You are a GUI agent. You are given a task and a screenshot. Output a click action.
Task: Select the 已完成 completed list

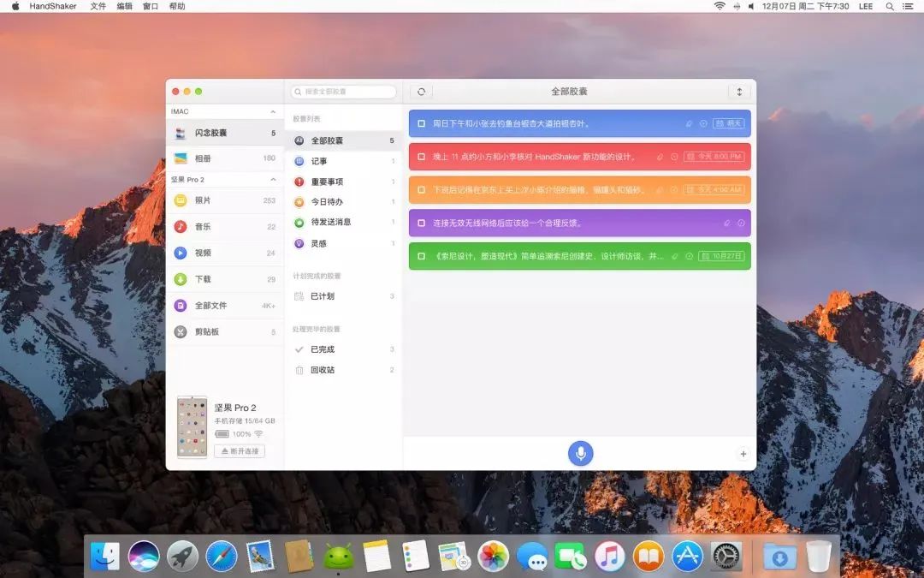pos(322,349)
